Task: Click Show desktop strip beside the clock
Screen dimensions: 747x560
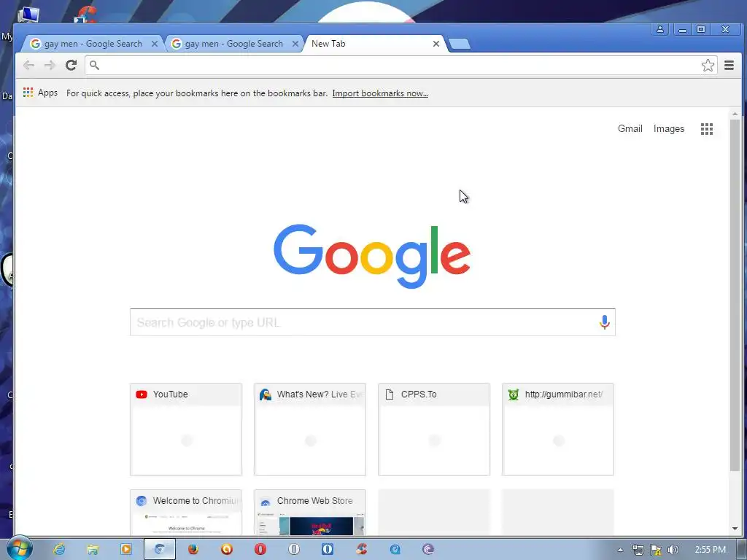Action: [x=742, y=550]
